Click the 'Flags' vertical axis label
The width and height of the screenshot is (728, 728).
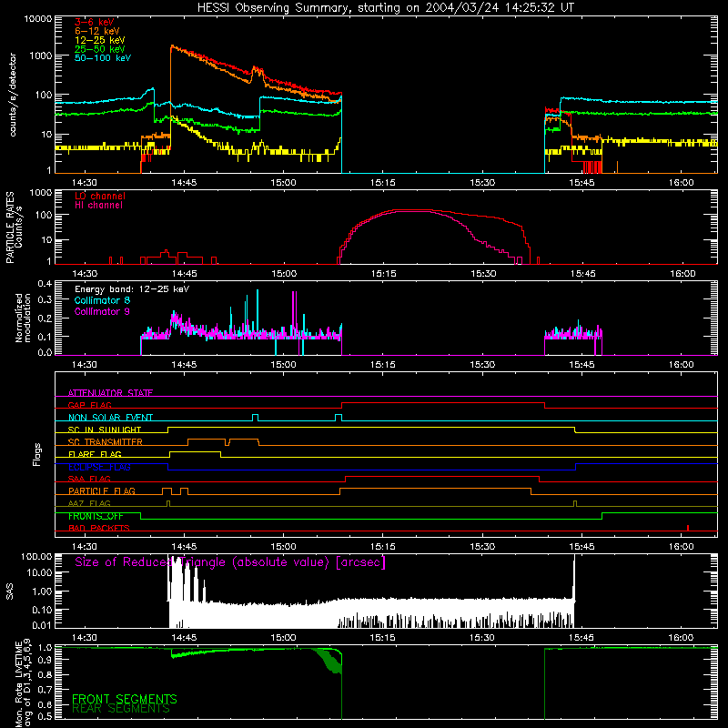click(37, 454)
